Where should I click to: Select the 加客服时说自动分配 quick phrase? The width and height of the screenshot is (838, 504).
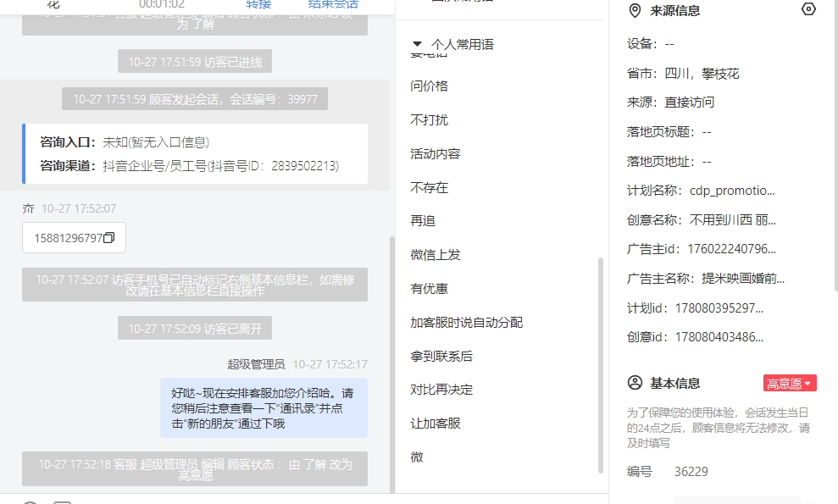click(x=467, y=322)
